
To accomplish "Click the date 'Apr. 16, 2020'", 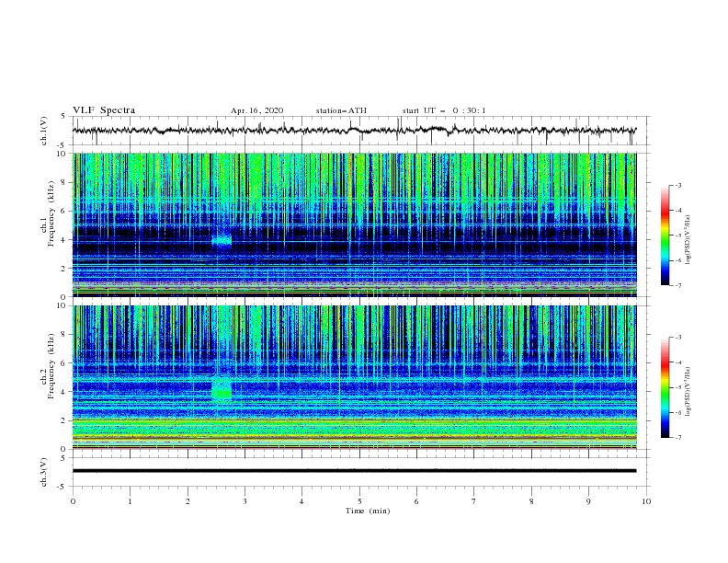I will [256, 110].
